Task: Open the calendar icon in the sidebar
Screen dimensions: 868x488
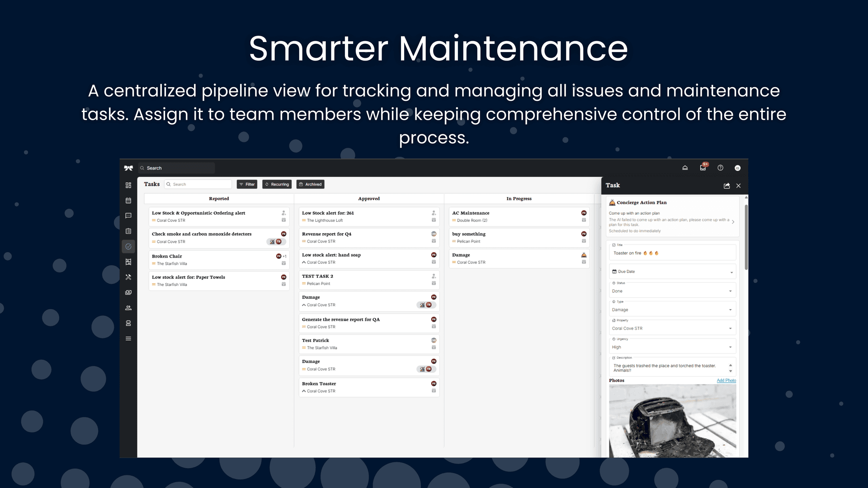Action: tap(128, 200)
